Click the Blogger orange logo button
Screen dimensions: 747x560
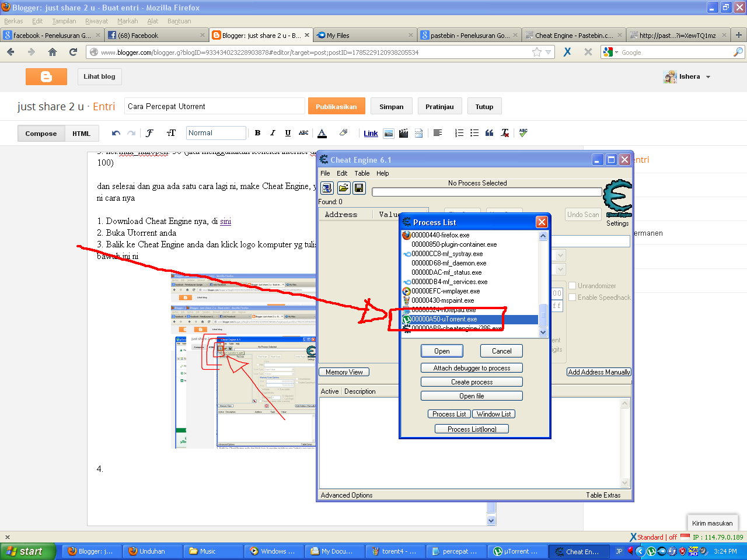[x=46, y=76]
